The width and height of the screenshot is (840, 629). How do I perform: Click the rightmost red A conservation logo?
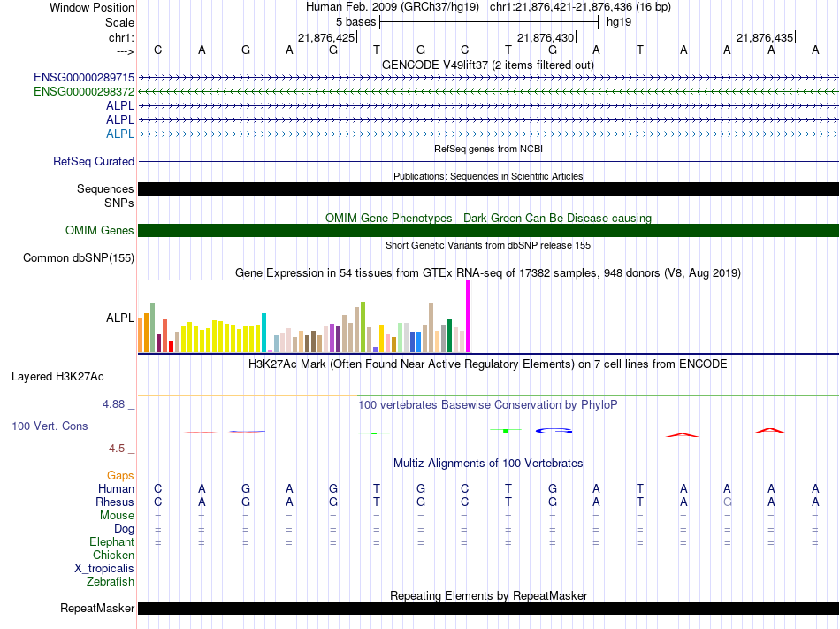pyautogui.click(x=770, y=431)
